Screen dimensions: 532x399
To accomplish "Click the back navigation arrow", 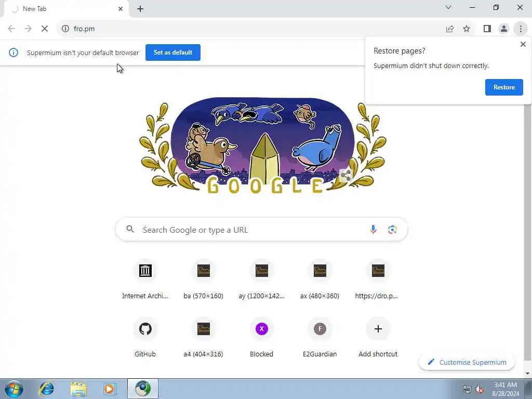I will click(11, 29).
